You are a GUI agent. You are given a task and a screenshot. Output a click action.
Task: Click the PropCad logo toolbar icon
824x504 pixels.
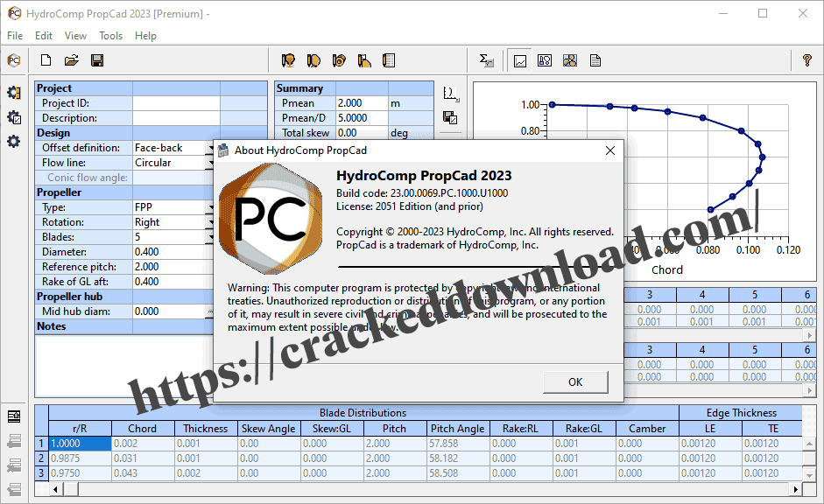[x=14, y=60]
